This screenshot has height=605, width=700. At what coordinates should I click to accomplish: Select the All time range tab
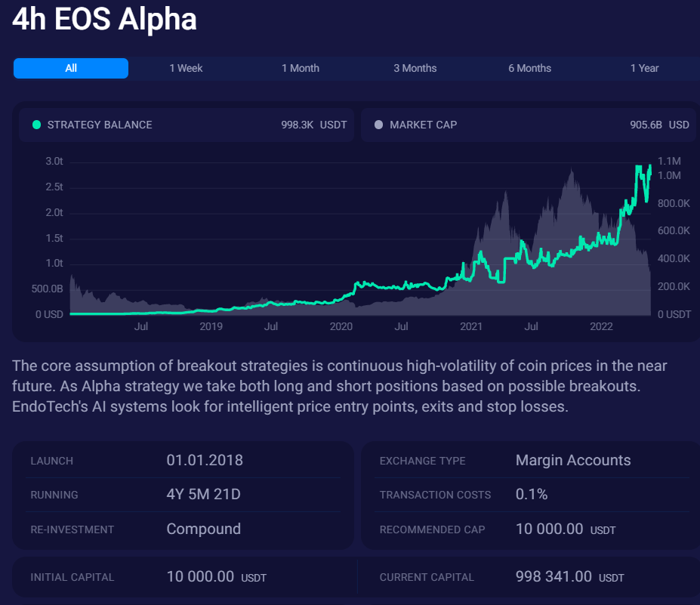(70, 68)
